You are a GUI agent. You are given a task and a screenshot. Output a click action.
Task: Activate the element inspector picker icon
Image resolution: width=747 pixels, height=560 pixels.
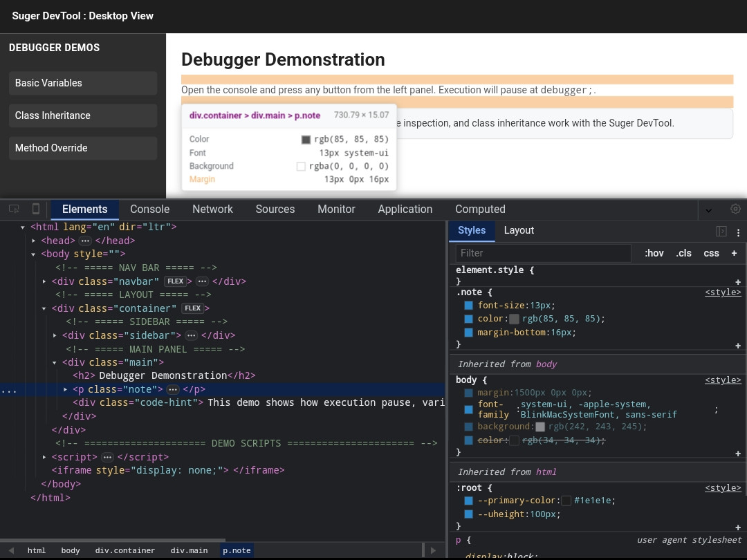click(x=14, y=209)
